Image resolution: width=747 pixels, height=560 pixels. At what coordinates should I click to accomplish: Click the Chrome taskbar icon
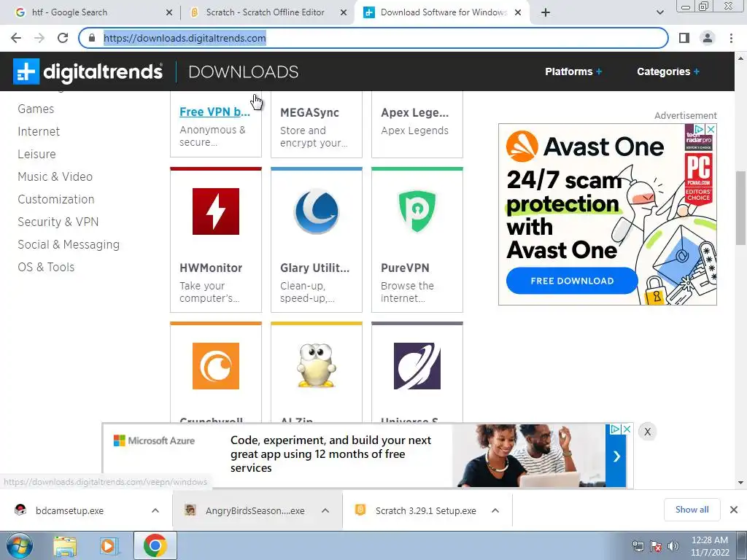point(155,545)
